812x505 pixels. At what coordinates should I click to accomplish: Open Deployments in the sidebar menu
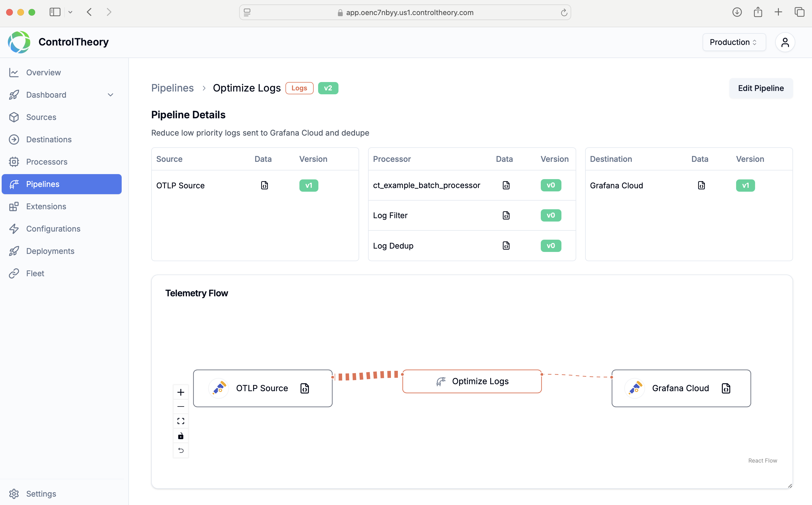50,251
